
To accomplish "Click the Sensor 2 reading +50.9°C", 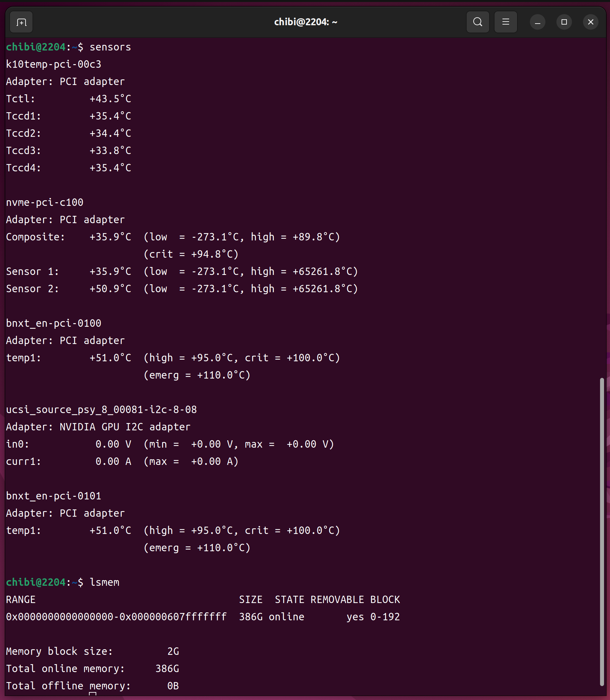I will [110, 289].
